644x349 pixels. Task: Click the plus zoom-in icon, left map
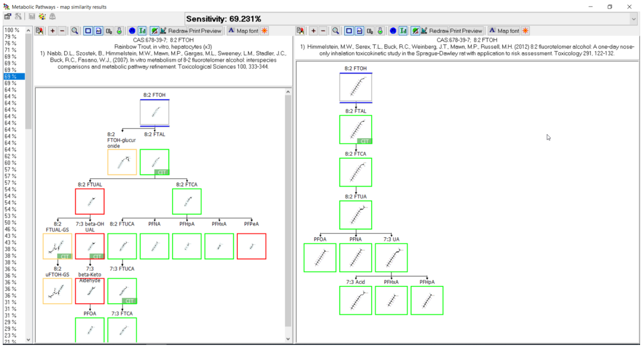coord(52,31)
